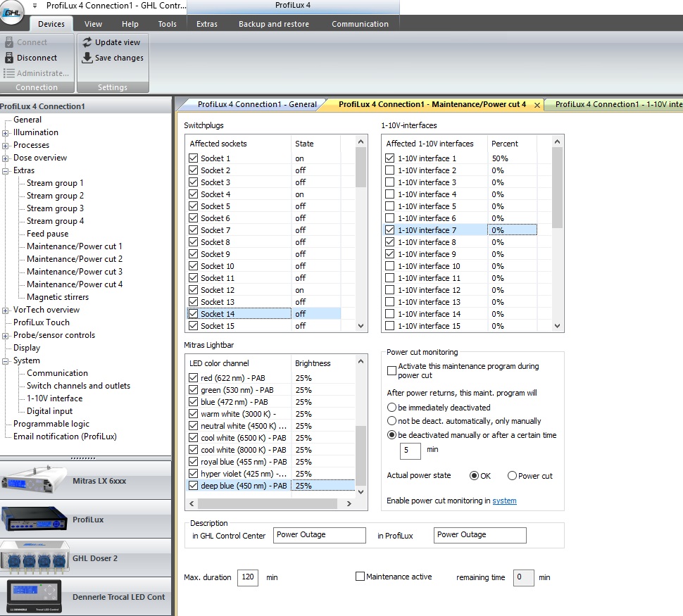Click the 1-10V interfaces vertical scrollbar thumb
Viewport: 683px width, 616px height.
[x=557, y=187]
